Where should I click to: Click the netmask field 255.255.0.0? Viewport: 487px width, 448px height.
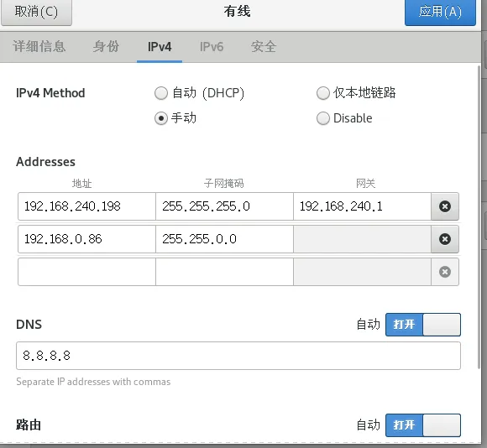[x=224, y=239]
